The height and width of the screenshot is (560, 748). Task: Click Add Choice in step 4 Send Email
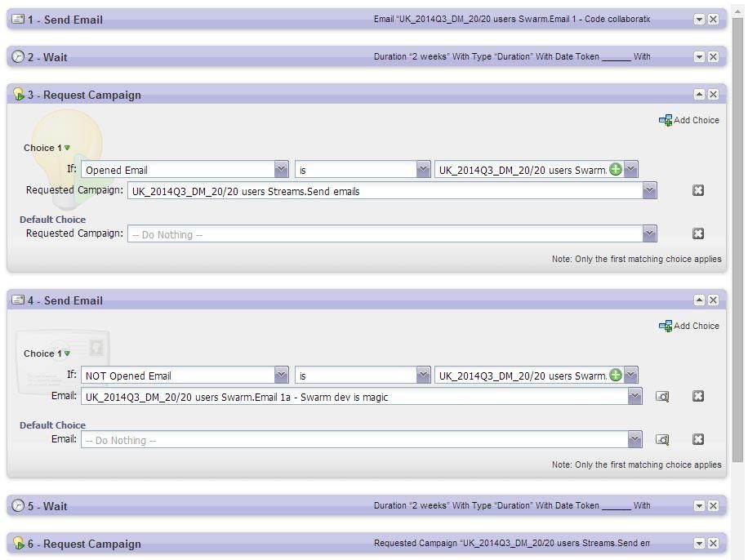click(x=689, y=326)
